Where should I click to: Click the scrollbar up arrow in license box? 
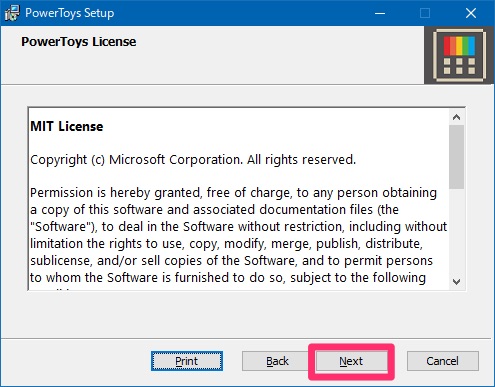[x=457, y=117]
